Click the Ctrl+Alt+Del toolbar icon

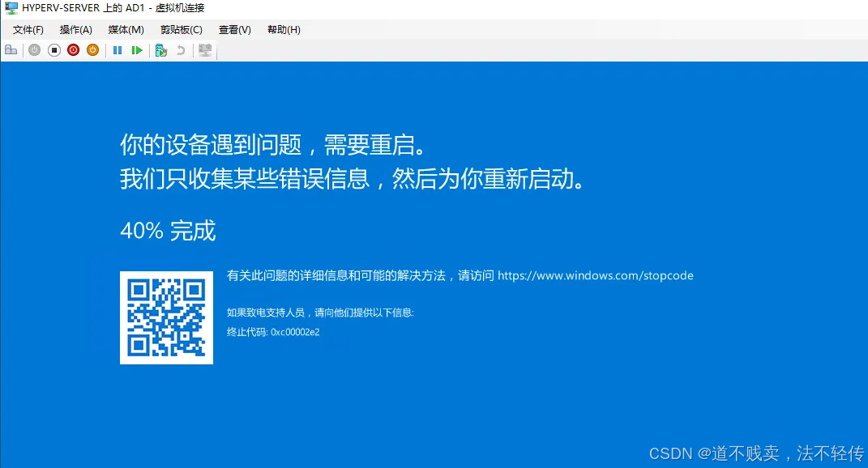coord(11,50)
